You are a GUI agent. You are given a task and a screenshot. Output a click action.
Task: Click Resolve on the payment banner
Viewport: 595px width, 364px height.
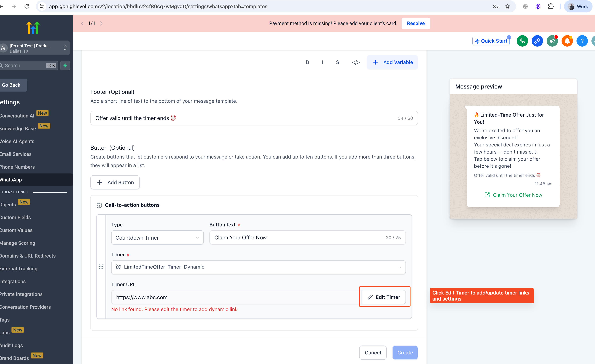[x=416, y=23]
